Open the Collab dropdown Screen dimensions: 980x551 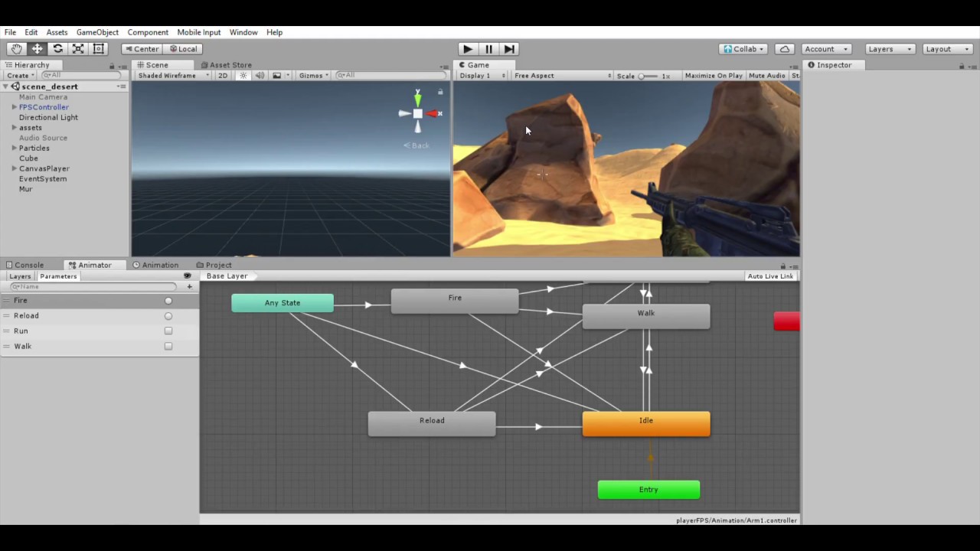coord(743,49)
